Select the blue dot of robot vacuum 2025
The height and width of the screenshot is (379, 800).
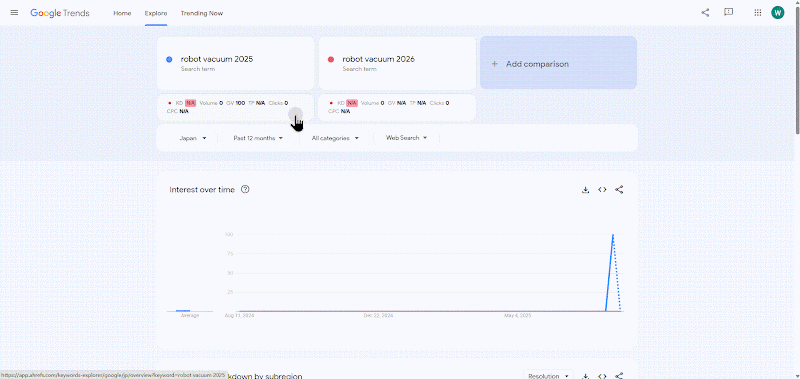pos(169,60)
